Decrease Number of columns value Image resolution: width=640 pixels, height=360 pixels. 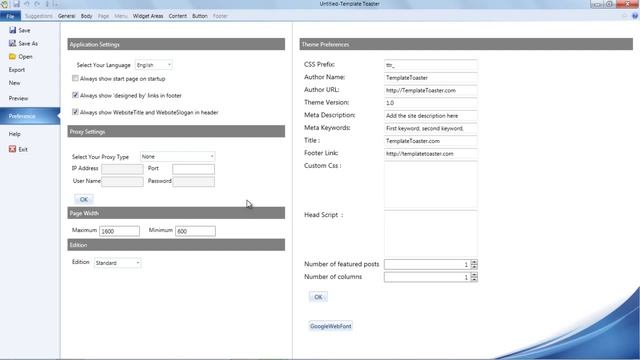point(474,280)
